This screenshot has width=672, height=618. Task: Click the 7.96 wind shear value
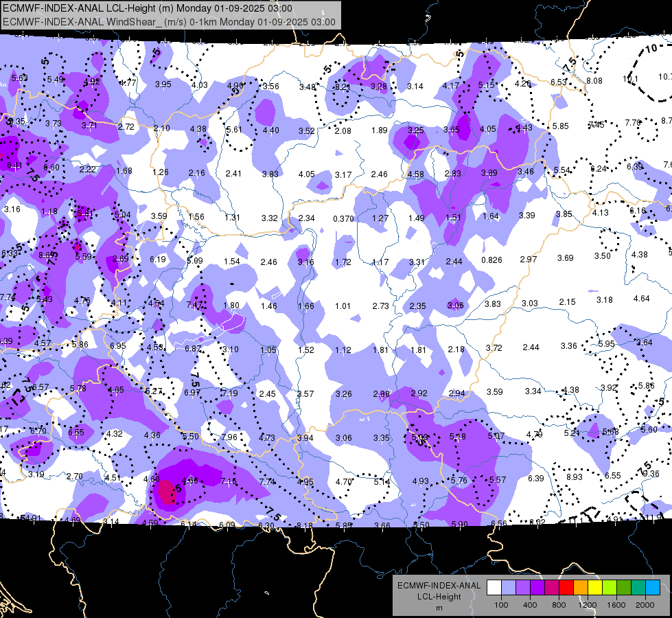click(x=229, y=437)
